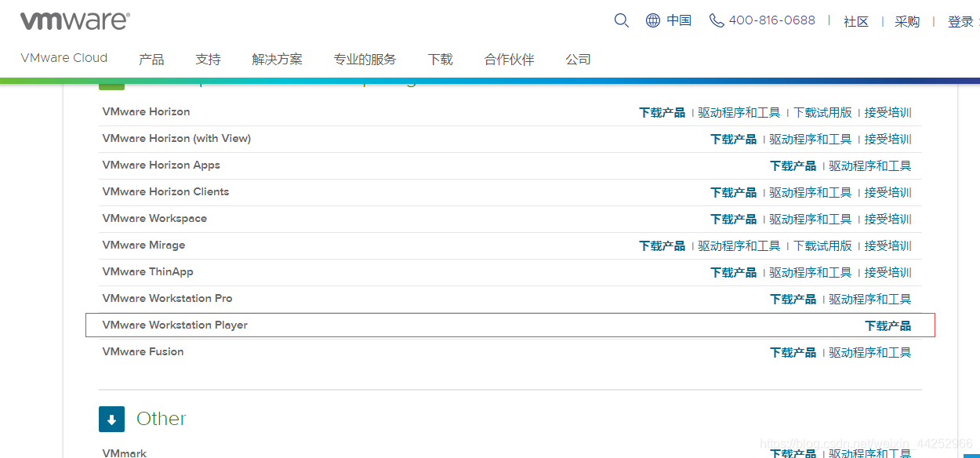980x458 pixels.
Task: Click 驱动程序和工具 for VMware ThinApp
Action: point(811,272)
